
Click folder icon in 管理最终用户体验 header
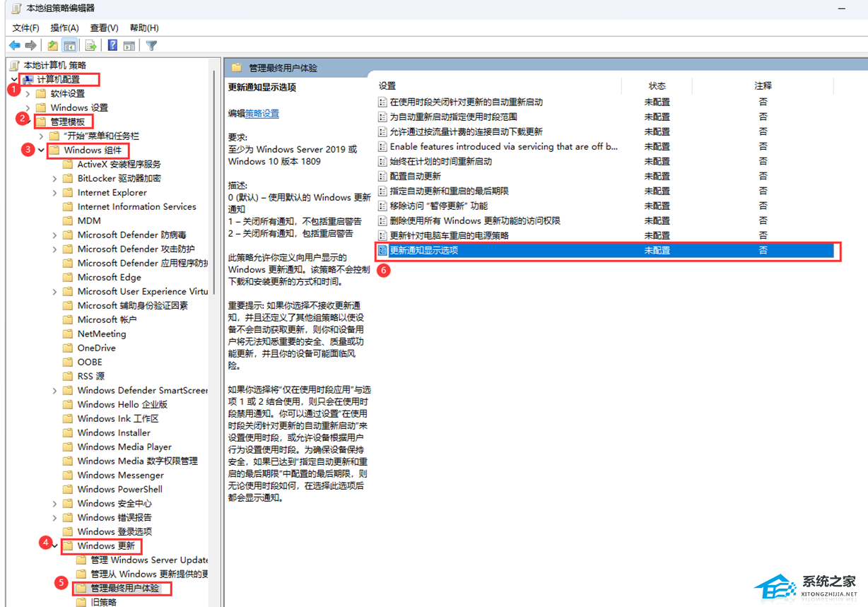point(236,68)
